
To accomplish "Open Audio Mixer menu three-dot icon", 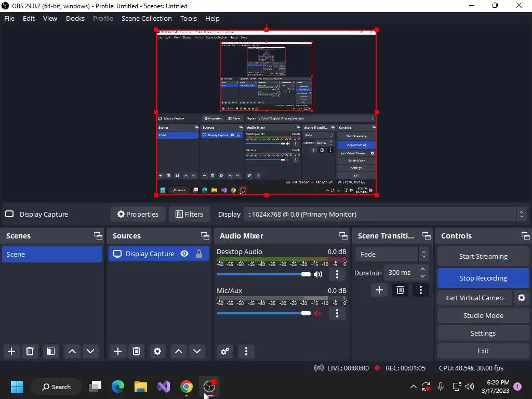I will [x=246, y=351].
